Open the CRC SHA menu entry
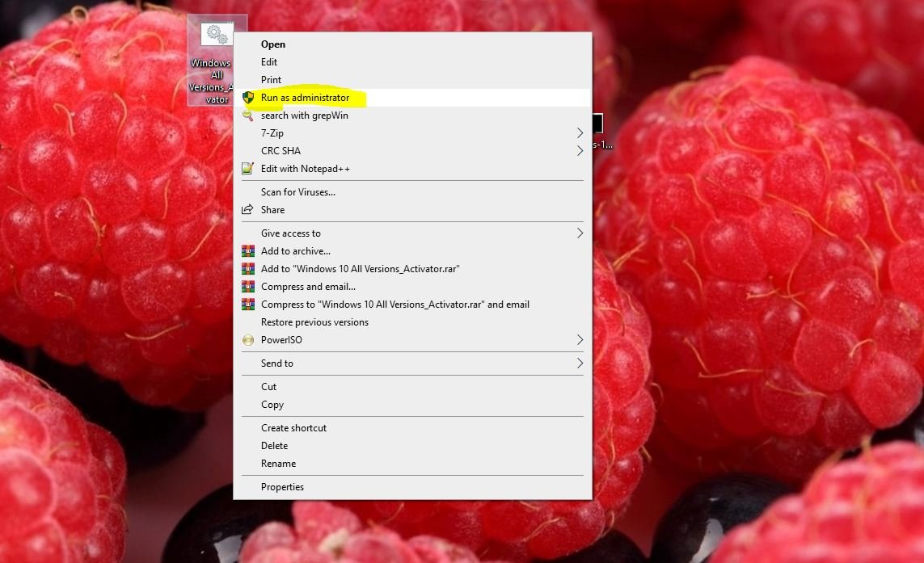924x563 pixels. coord(412,151)
